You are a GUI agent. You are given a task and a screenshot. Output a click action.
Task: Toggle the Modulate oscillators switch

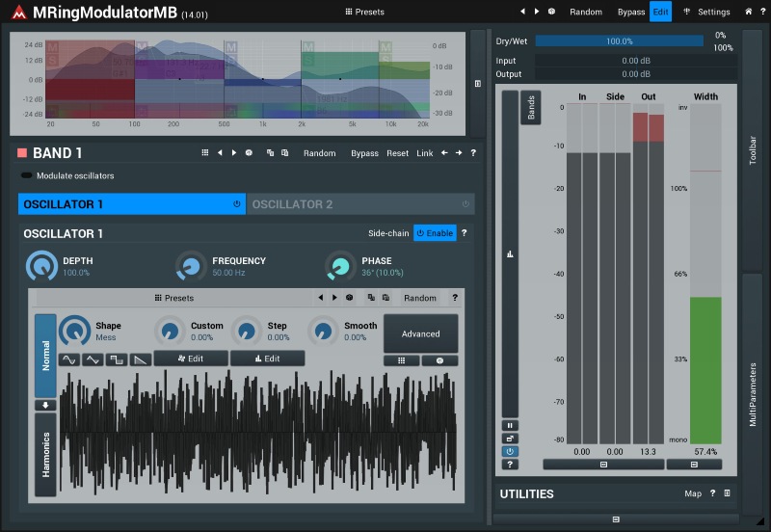26,176
